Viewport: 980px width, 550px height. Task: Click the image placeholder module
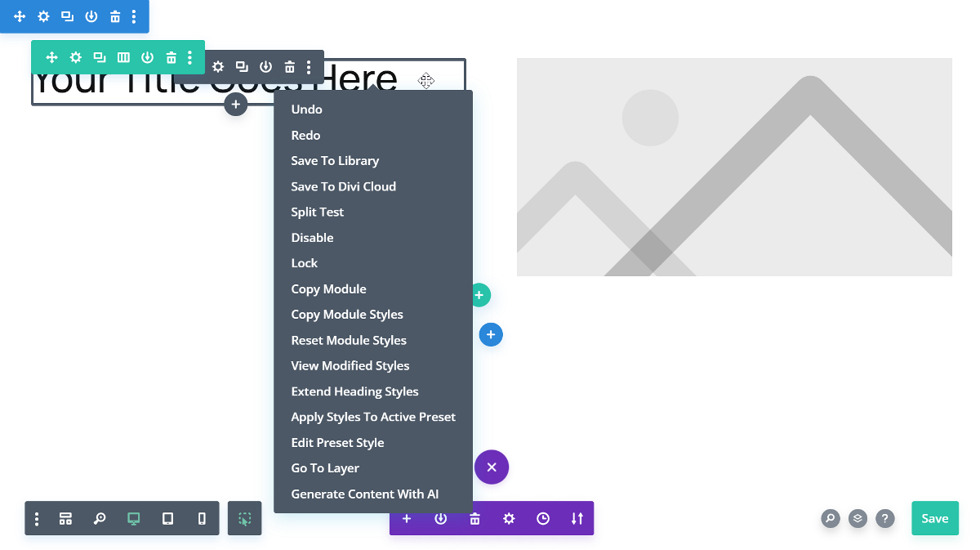click(x=734, y=167)
